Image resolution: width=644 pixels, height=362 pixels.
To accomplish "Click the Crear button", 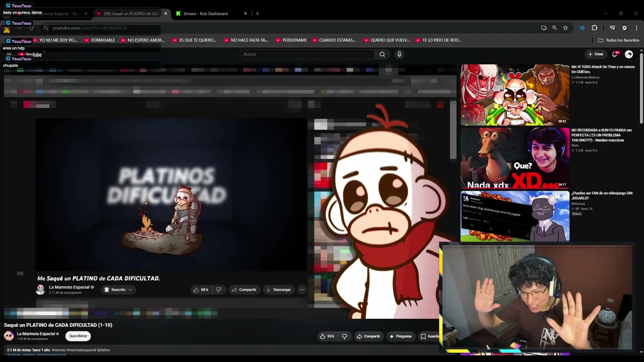I will tap(595, 54).
